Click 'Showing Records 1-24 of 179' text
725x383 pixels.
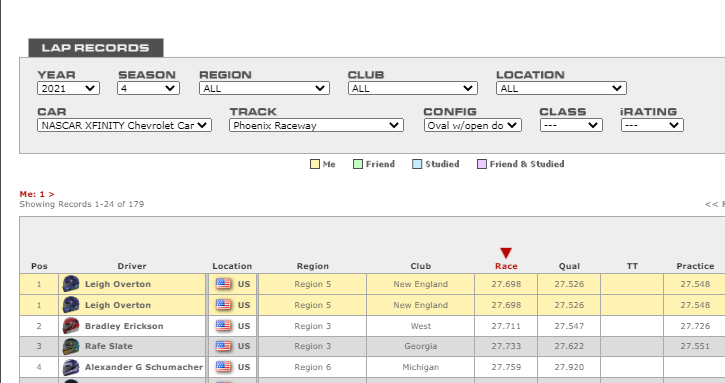coord(82,204)
